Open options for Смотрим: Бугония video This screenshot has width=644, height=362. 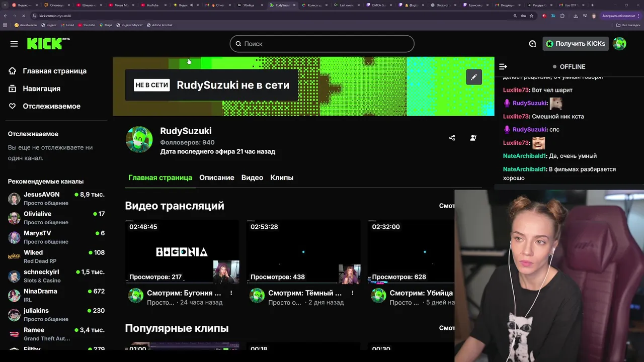pos(231,293)
